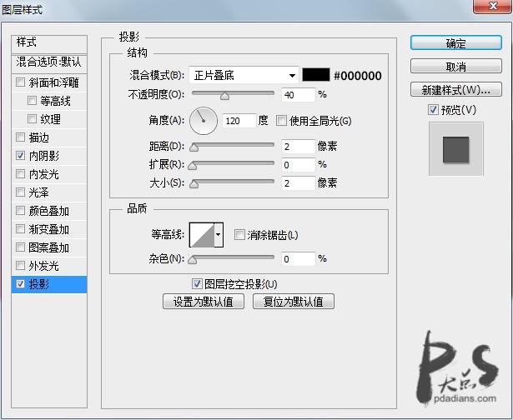Select the 颜色叠加 style row
Image resolution: width=513 pixels, height=420 pixels.
(49, 211)
